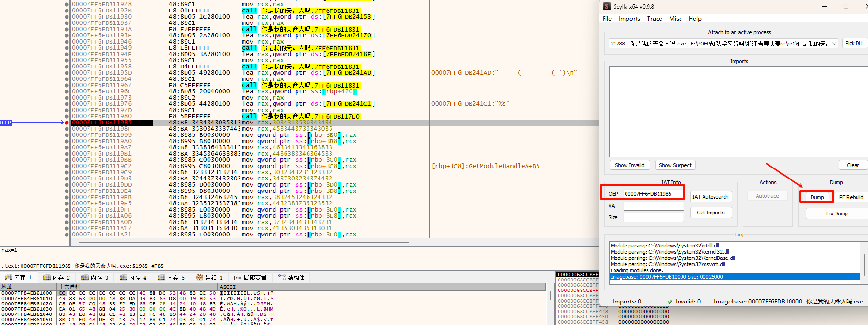Click Show Suspect button
The width and height of the screenshot is (868, 325).
(675, 165)
